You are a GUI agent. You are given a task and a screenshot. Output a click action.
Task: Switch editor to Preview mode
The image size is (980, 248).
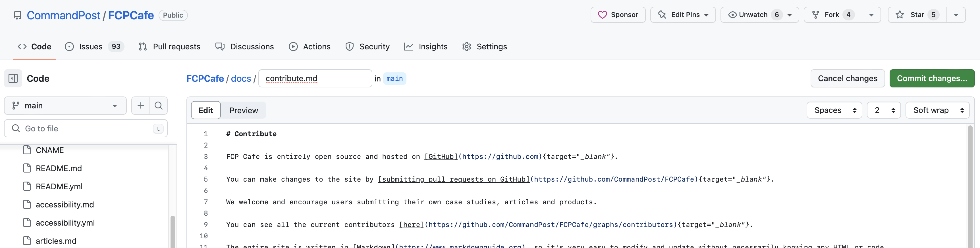tap(244, 110)
